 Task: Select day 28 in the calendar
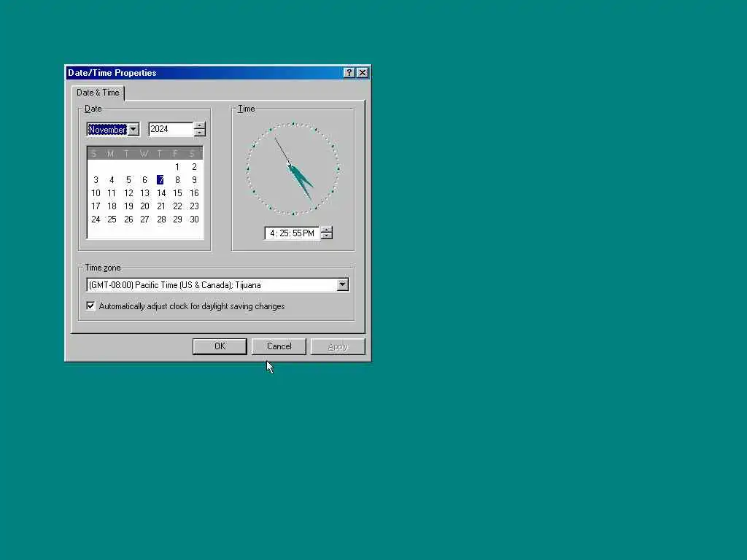pyautogui.click(x=161, y=219)
